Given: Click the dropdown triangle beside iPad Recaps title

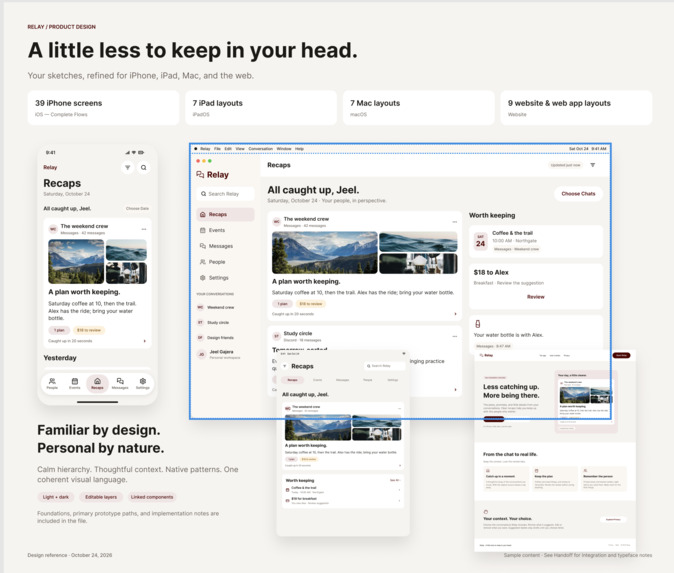Looking at the screenshot, I should pos(285,366).
